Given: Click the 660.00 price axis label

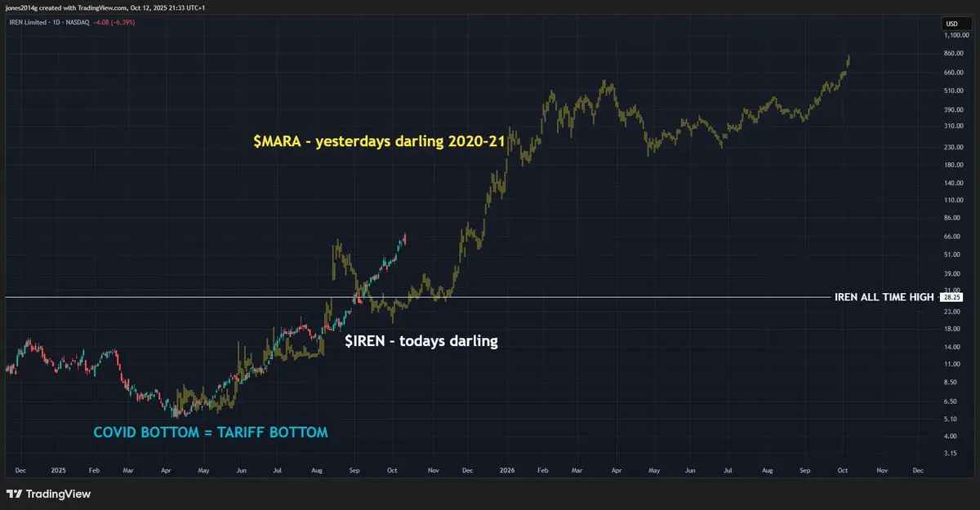Looking at the screenshot, I should [953, 72].
